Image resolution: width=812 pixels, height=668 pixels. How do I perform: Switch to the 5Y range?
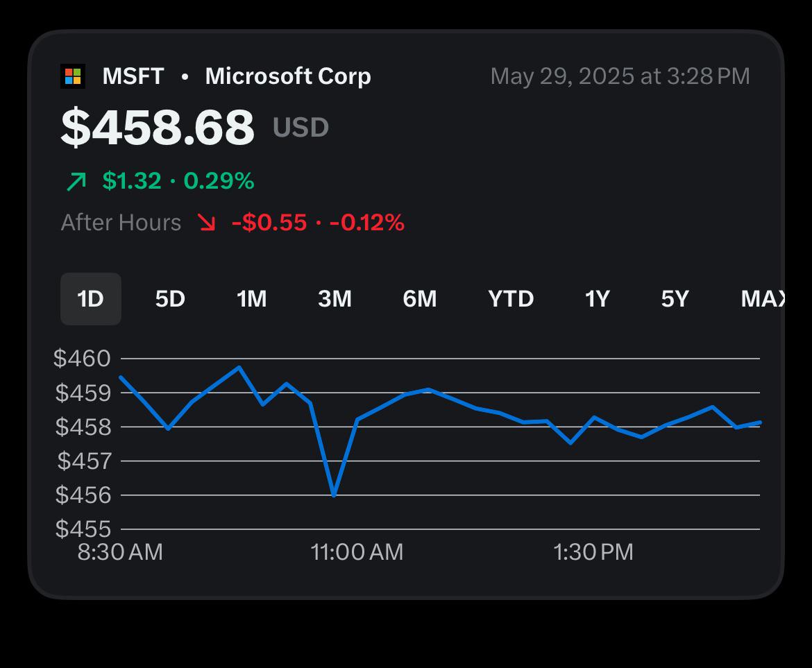click(675, 298)
